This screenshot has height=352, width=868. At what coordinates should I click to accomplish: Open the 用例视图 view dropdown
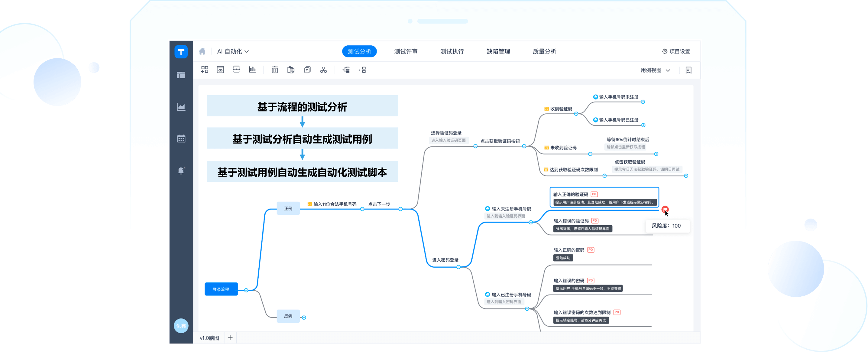[x=655, y=70]
